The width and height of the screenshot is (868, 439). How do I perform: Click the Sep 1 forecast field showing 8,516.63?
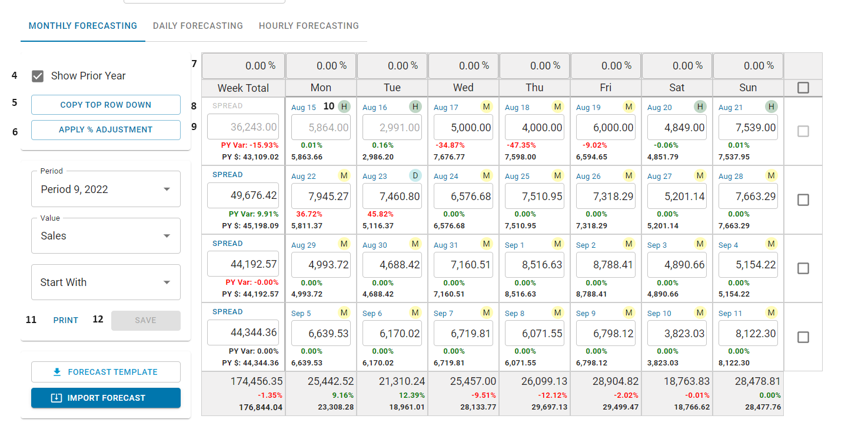click(x=534, y=265)
